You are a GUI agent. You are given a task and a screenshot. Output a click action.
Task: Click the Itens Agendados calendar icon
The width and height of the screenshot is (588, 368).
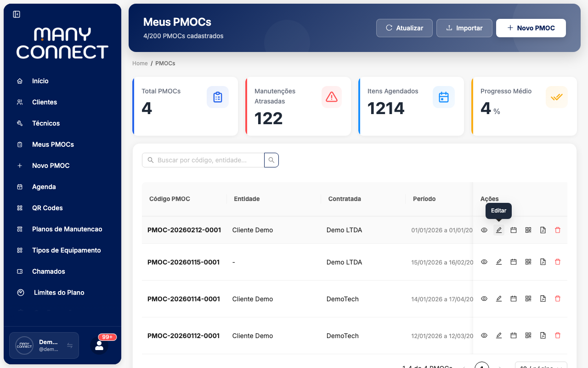pyautogui.click(x=444, y=97)
